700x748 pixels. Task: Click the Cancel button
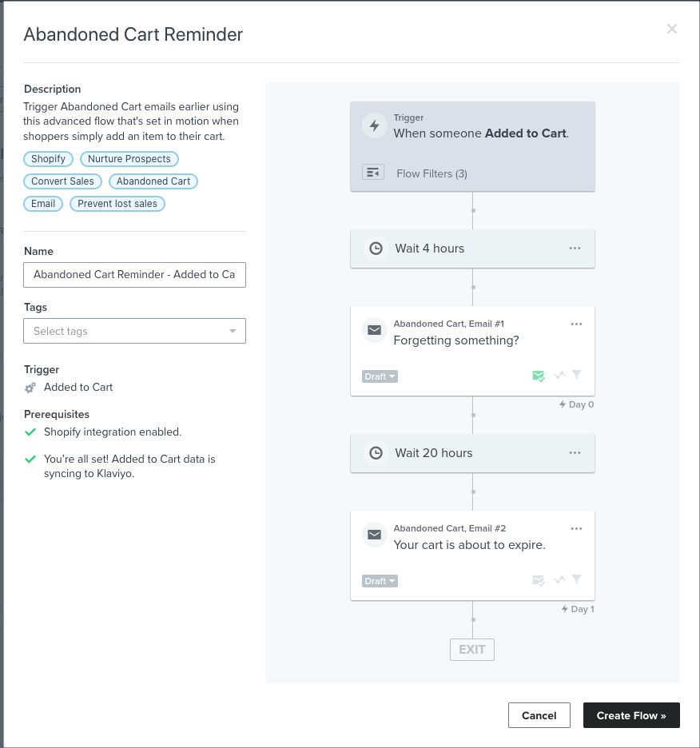point(539,715)
